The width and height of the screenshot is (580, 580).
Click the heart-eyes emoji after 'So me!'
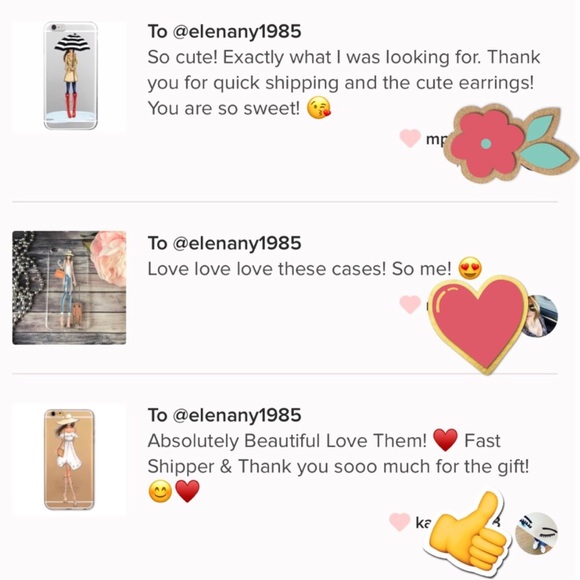pos(470,269)
